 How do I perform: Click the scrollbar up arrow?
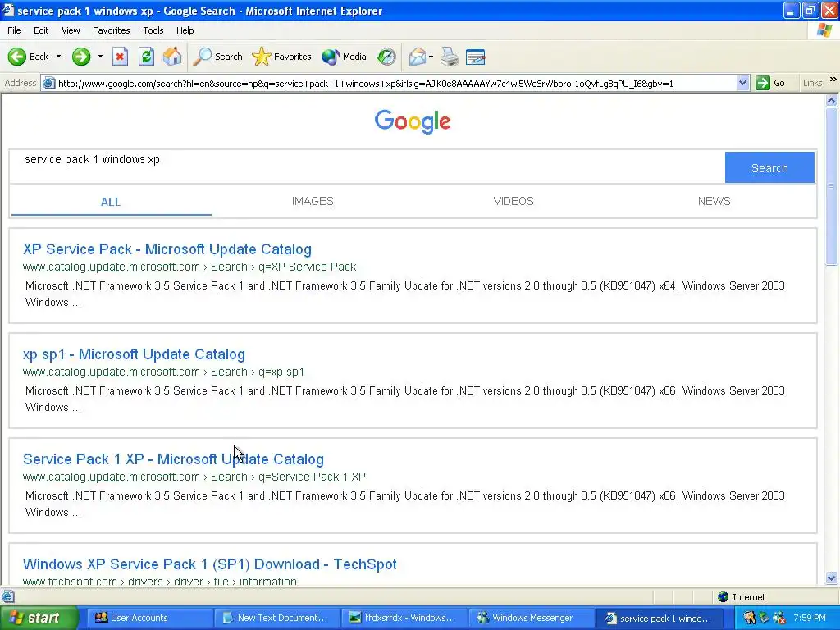832,100
